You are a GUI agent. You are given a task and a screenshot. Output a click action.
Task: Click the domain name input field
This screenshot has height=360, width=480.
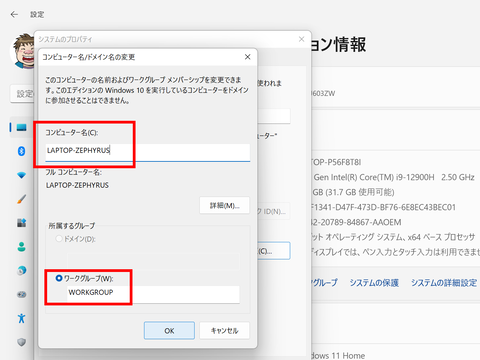click(153, 261)
